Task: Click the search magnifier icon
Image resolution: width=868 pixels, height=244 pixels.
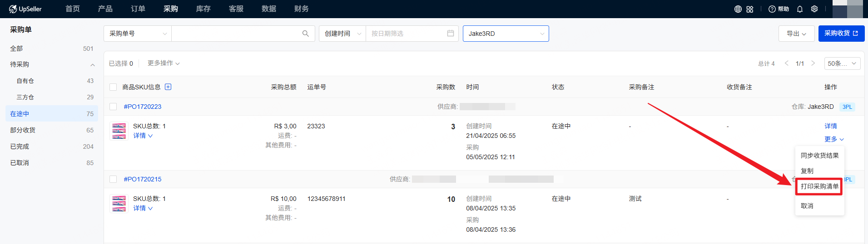Action: coord(305,34)
